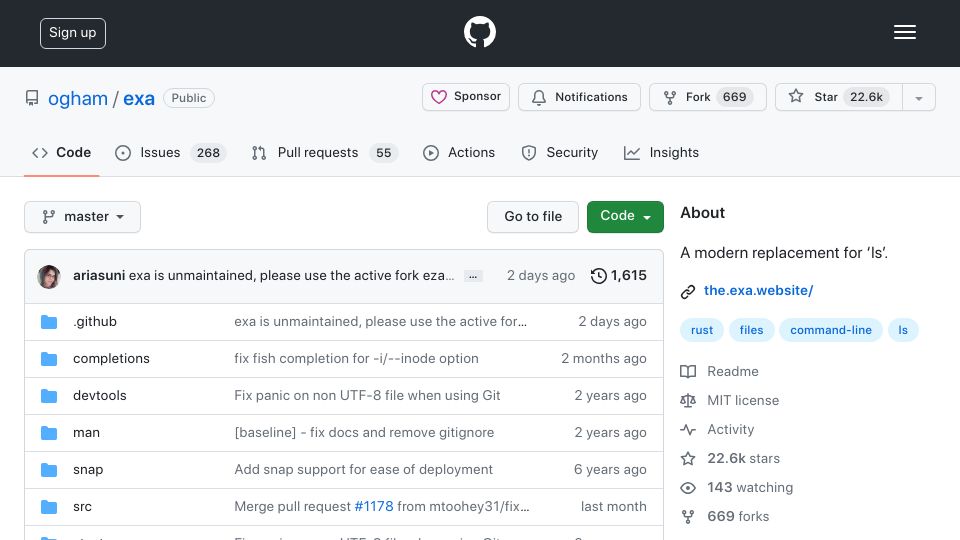The width and height of the screenshot is (960, 540).
Task: Click the link chain icon beside the.exa.website
Action: click(x=688, y=291)
